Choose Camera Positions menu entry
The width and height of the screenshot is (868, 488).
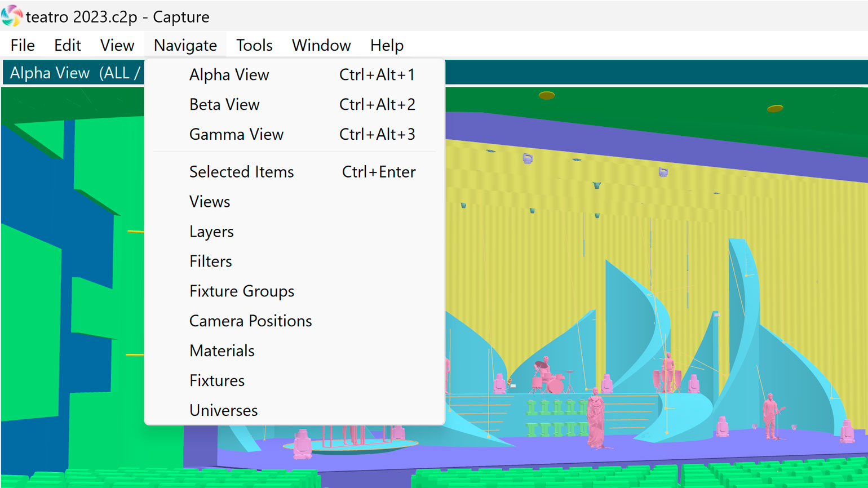[x=250, y=321]
